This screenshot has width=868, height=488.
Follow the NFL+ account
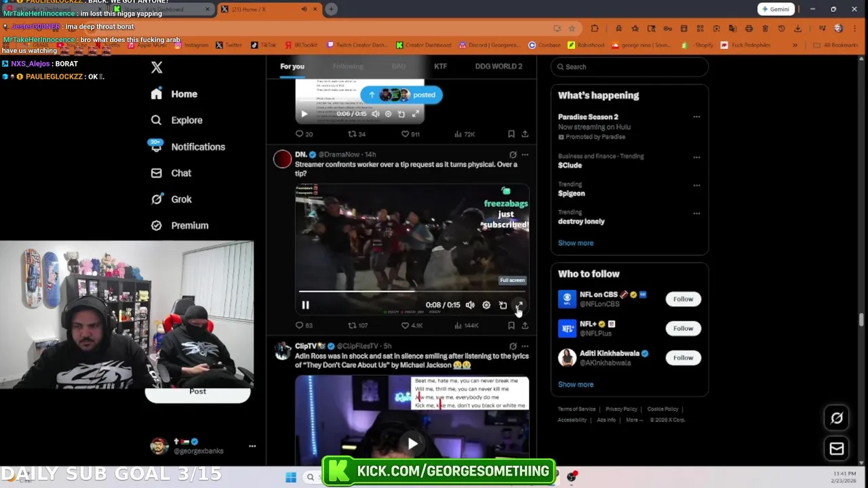click(x=683, y=328)
